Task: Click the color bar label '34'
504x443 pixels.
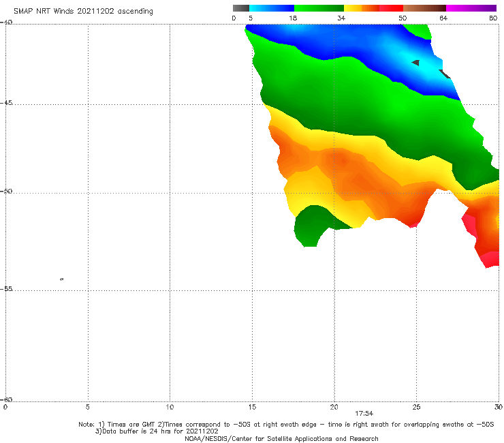Action: (x=341, y=18)
